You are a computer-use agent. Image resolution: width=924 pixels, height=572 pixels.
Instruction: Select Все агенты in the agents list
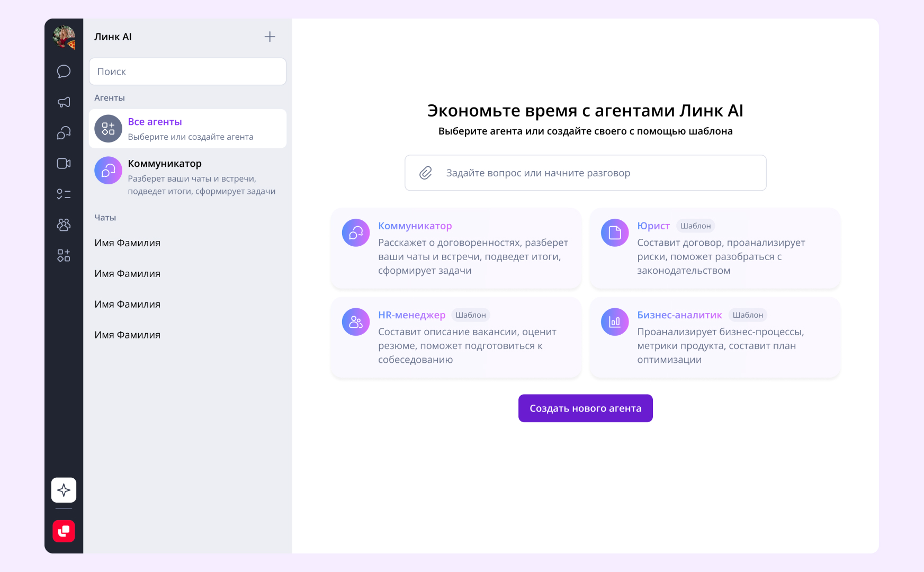(187, 129)
